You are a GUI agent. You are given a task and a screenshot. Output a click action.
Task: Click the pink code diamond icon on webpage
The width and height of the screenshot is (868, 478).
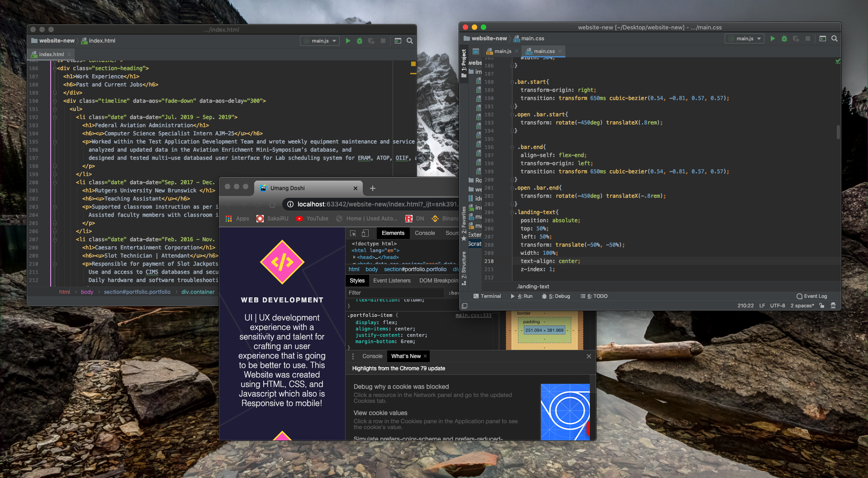282,262
